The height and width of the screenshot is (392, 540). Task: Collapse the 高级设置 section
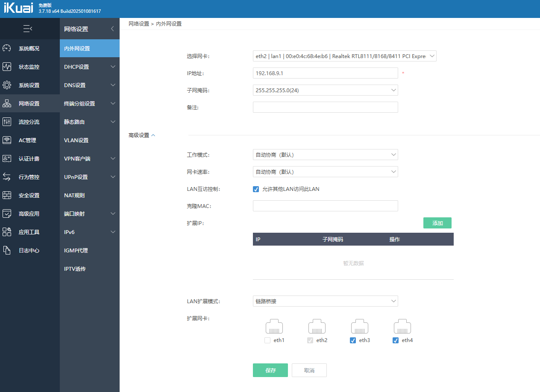point(142,135)
